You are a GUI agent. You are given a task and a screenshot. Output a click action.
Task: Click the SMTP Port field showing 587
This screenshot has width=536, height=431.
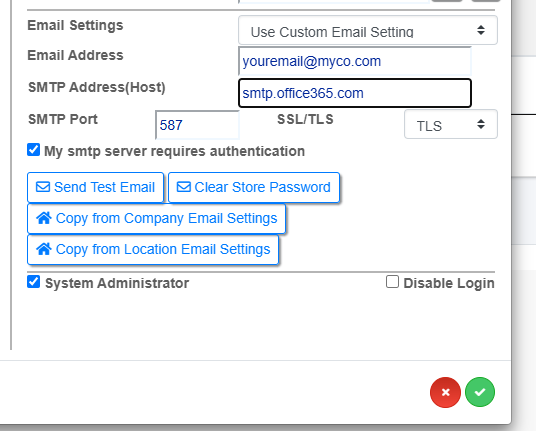[198, 125]
